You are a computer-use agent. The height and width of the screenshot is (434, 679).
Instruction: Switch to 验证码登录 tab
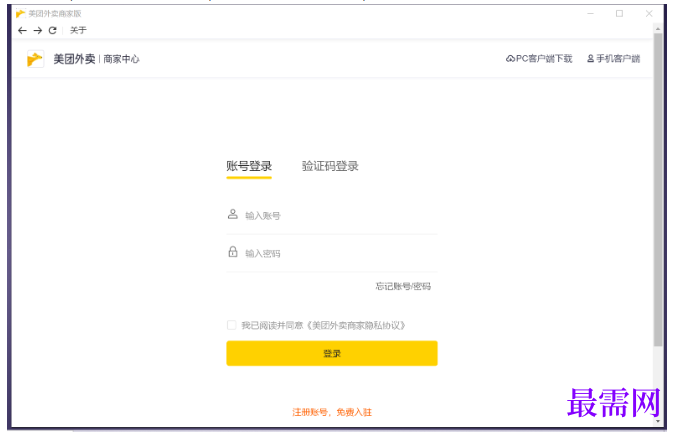tap(330, 166)
